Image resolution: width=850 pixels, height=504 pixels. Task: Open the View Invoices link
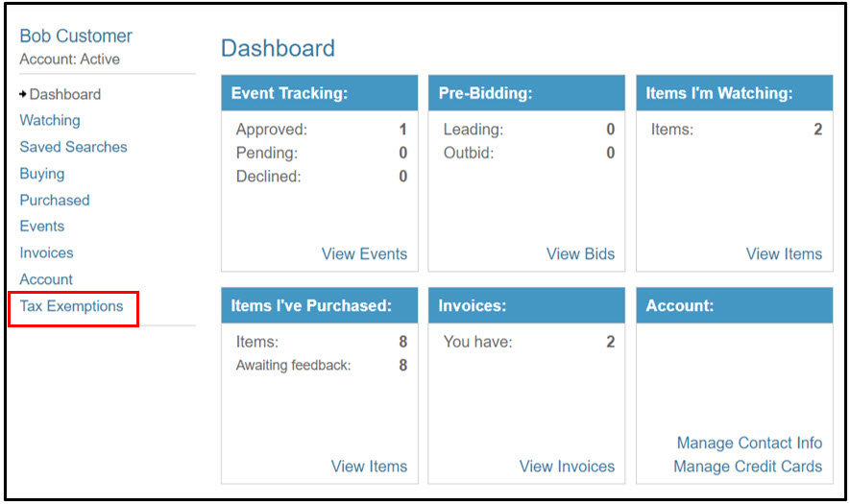tap(567, 466)
